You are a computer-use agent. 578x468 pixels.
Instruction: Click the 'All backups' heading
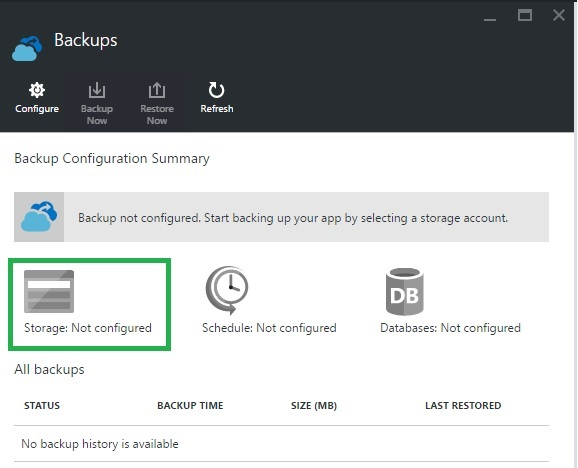click(49, 369)
